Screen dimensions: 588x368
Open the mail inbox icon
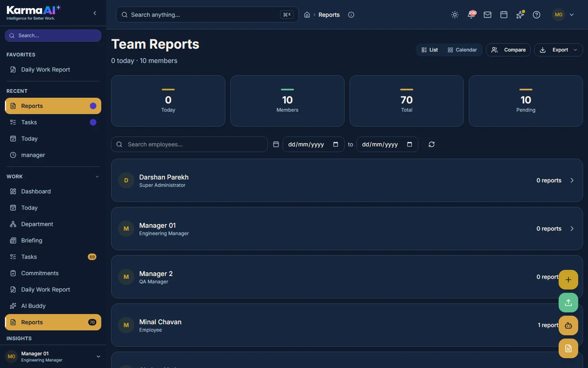point(488,15)
